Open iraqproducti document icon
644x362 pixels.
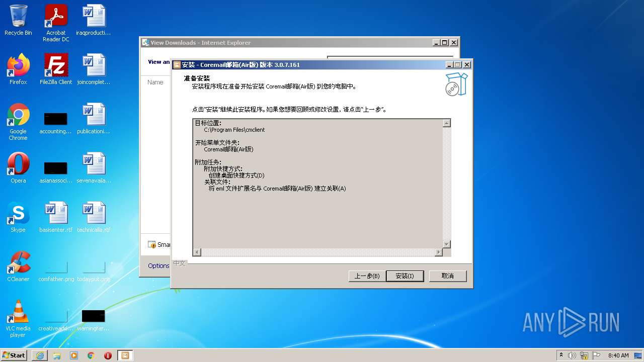coord(94,21)
